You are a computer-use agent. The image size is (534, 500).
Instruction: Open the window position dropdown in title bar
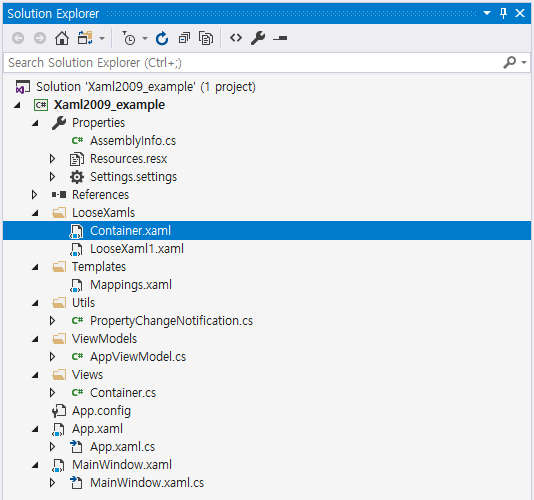click(487, 13)
